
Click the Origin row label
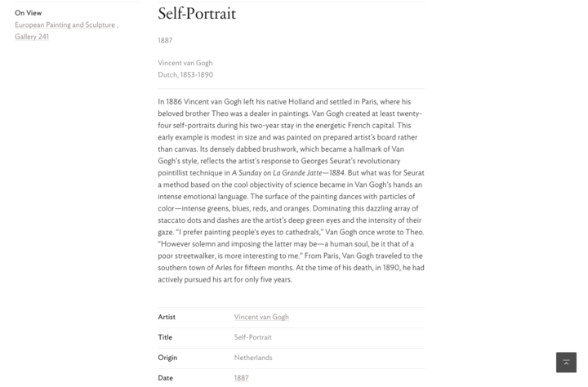pyautogui.click(x=167, y=358)
